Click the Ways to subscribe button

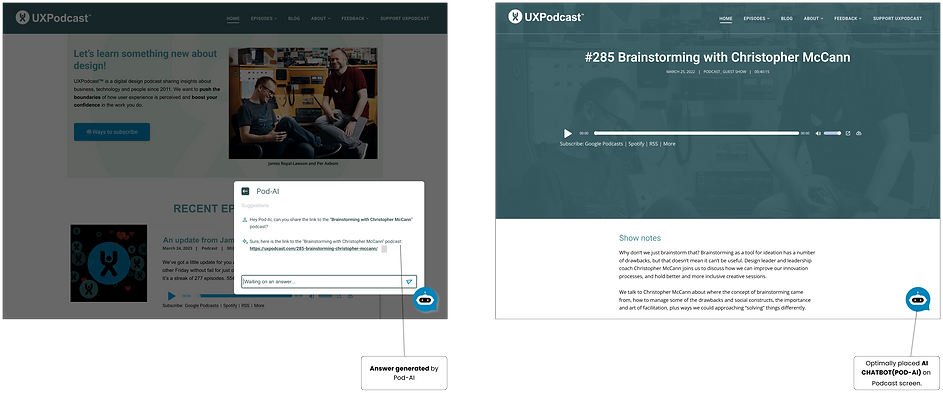click(x=112, y=132)
